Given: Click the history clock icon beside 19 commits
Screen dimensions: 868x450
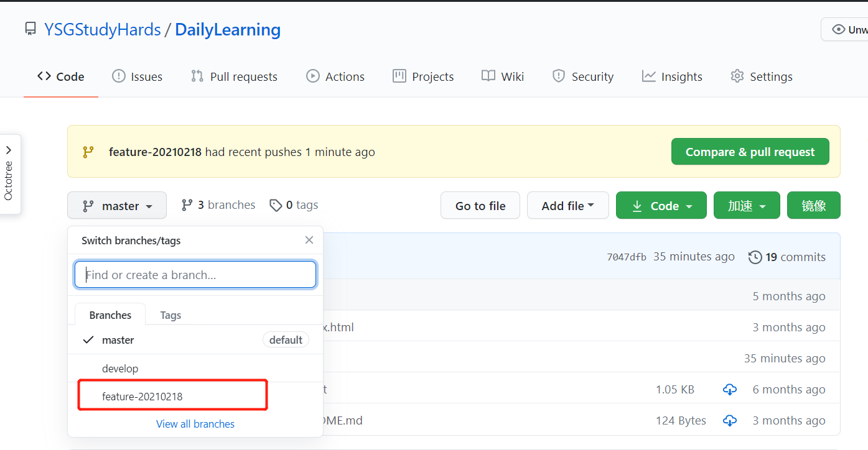Looking at the screenshot, I should pyautogui.click(x=755, y=257).
